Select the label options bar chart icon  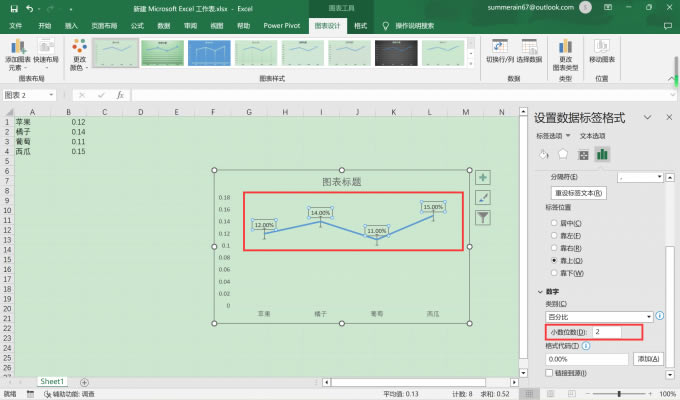pos(602,154)
